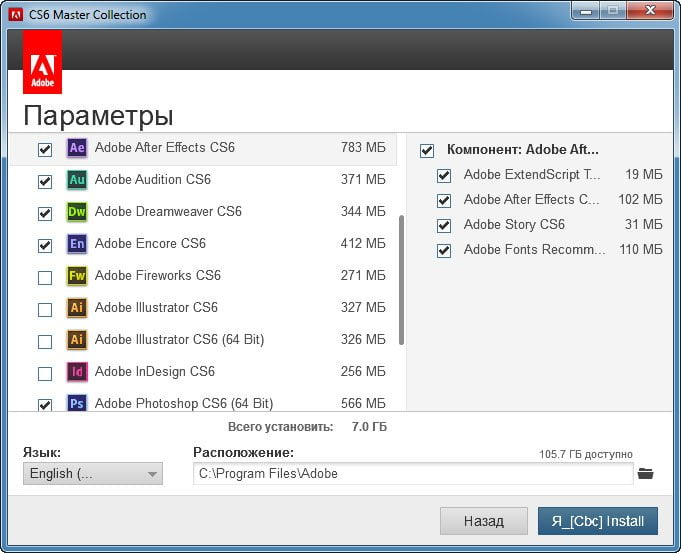Click the title bar Adobe icon
The height and width of the screenshot is (553, 681).
coord(16,15)
